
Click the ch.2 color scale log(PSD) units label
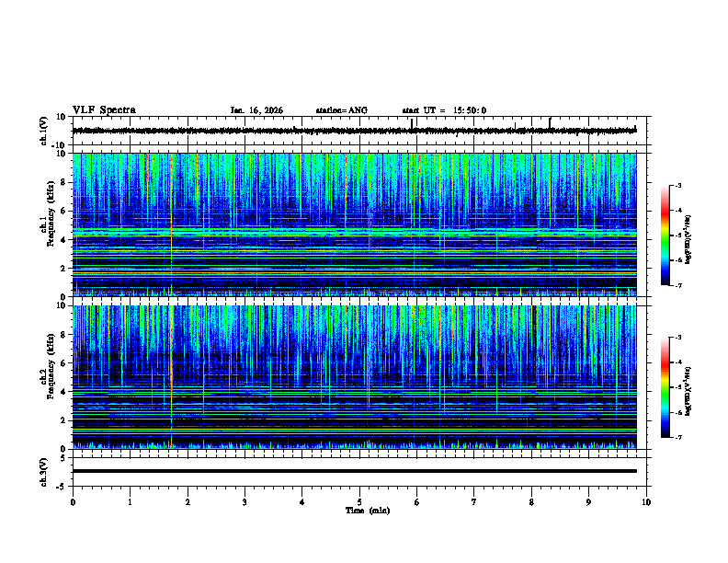pyautogui.click(x=688, y=391)
